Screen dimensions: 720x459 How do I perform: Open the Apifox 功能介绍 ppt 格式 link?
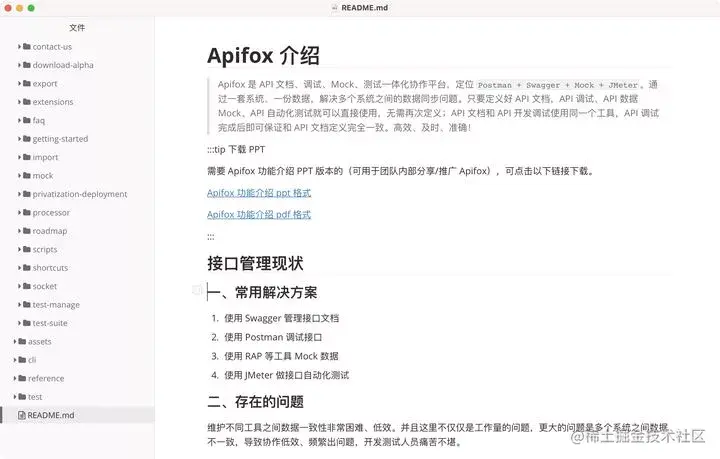259,193
